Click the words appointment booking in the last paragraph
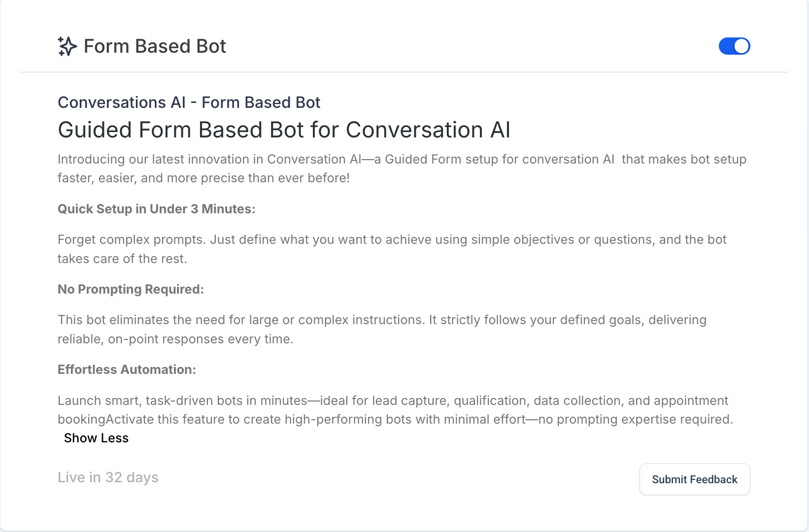Viewport: 809px width, 532px height. point(691,400)
